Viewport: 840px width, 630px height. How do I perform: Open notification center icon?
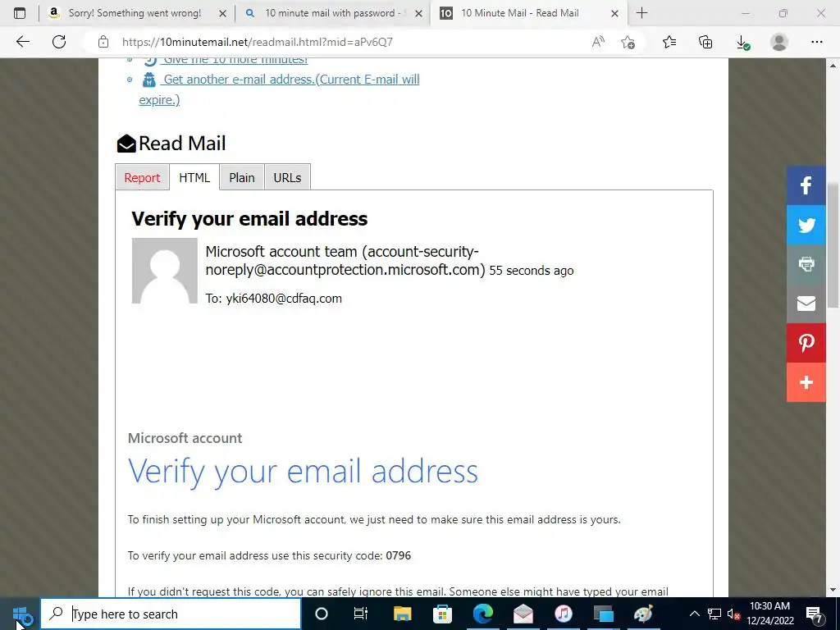815,614
